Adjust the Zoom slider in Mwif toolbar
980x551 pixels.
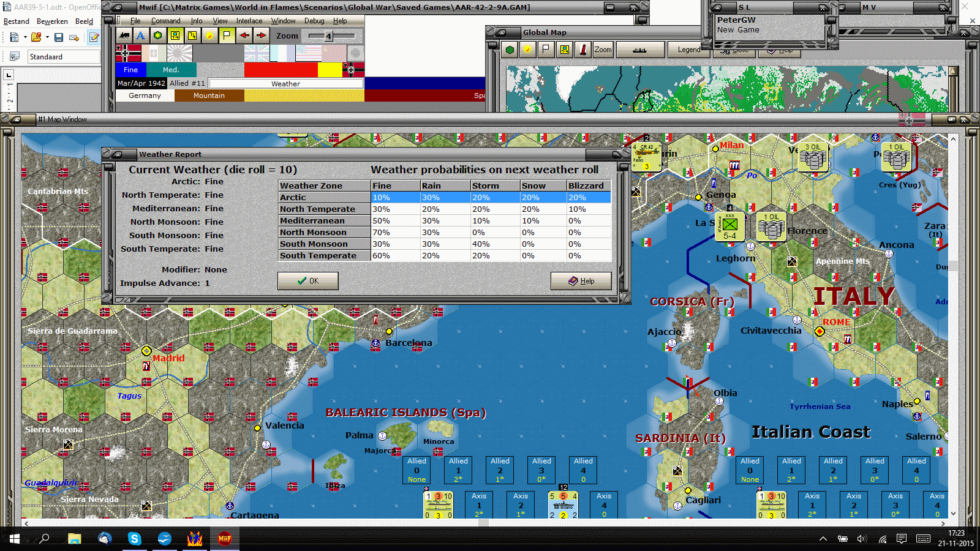pyautogui.click(x=329, y=36)
